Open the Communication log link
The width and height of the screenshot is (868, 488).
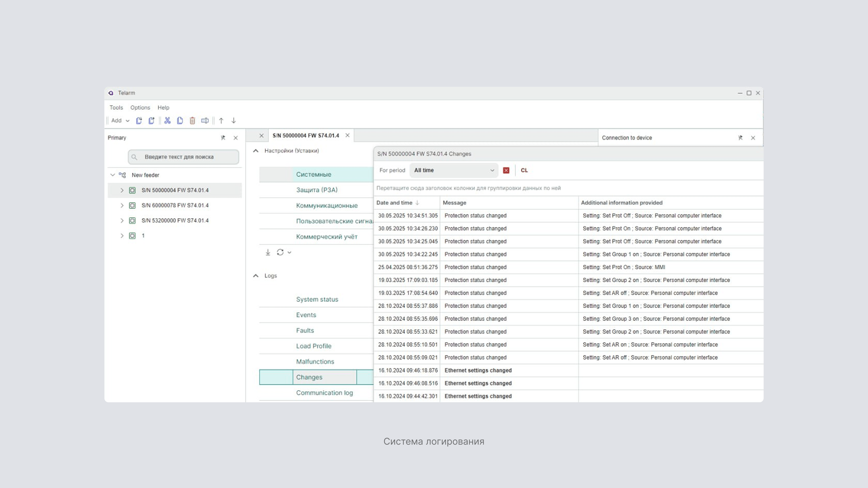coord(324,393)
